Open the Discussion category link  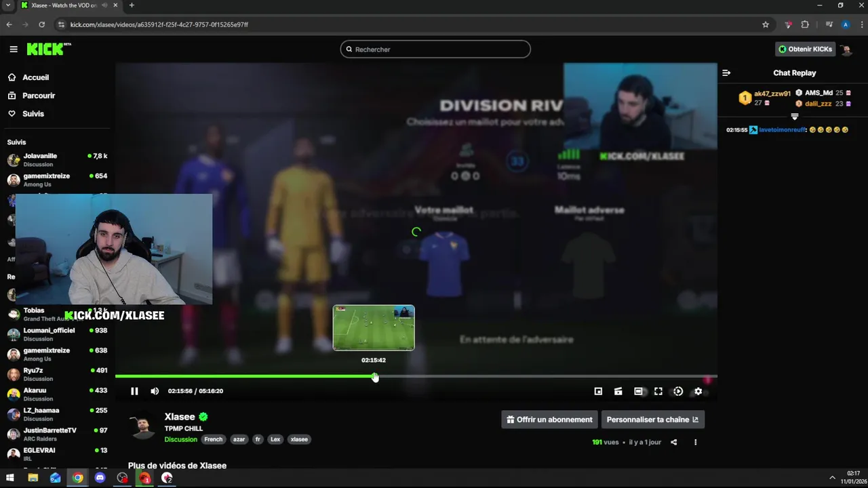click(x=180, y=439)
